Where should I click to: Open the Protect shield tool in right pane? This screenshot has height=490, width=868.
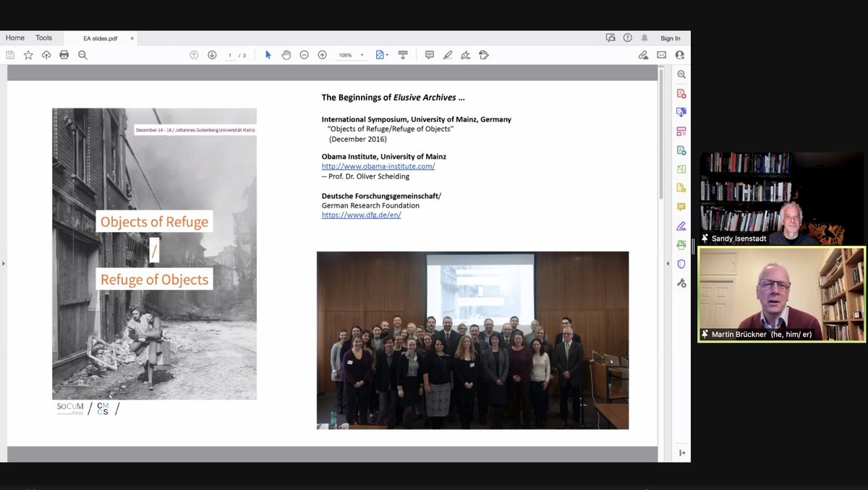coord(681,264)
